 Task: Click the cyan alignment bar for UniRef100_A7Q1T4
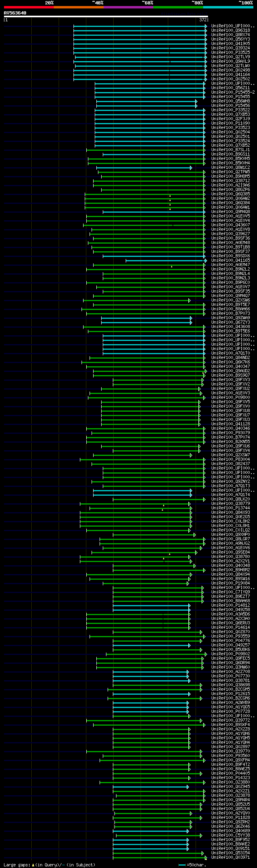click(x=143, y=495)
